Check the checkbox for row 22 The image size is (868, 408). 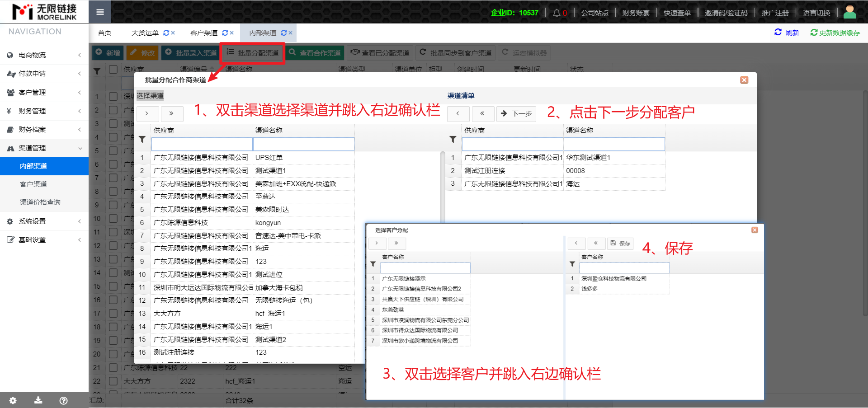113,381
